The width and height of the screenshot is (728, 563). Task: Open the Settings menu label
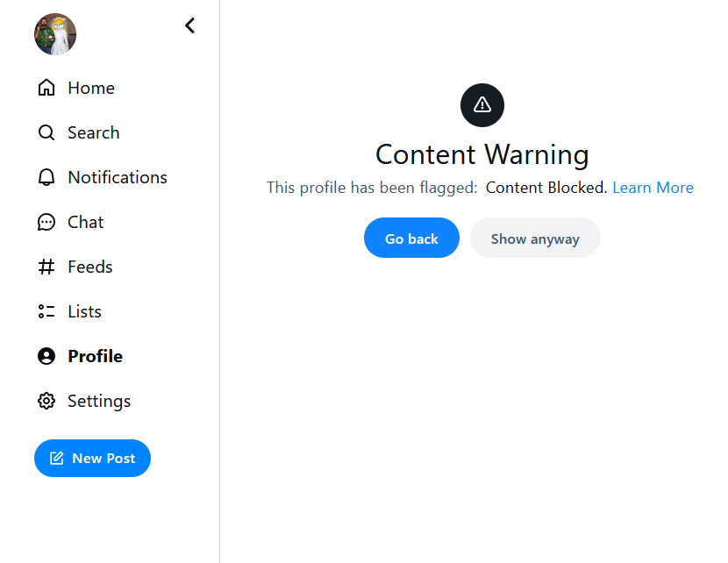pos(99,402)
